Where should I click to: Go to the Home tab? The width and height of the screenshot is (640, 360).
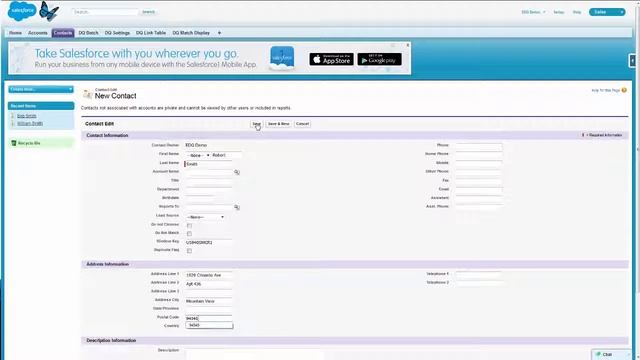pyautogui.click(x=16, y=33)
